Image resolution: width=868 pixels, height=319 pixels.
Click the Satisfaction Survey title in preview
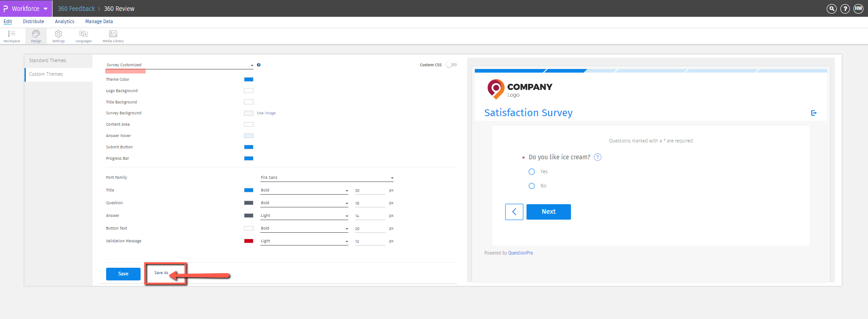(528, 113)
